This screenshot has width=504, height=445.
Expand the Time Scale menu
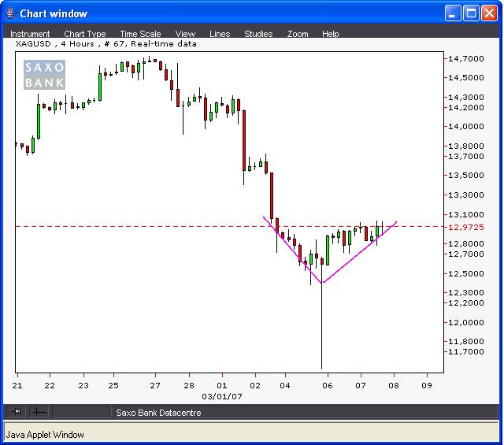pyautogui.click(x=140, y=34)
